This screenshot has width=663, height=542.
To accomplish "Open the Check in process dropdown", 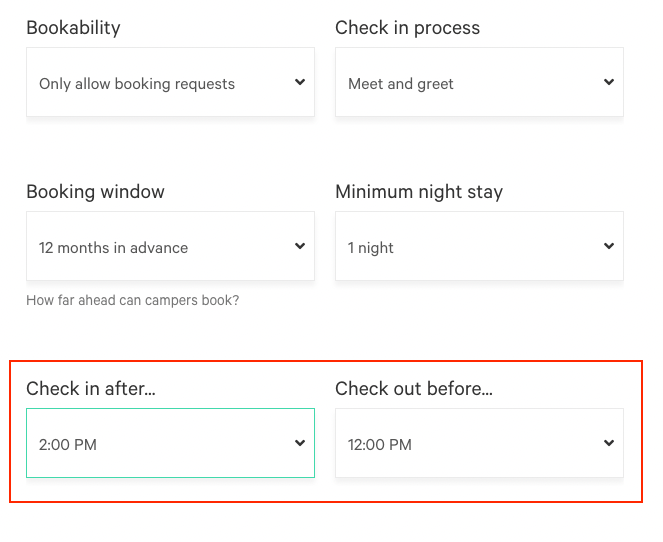I will click(479, 82).
